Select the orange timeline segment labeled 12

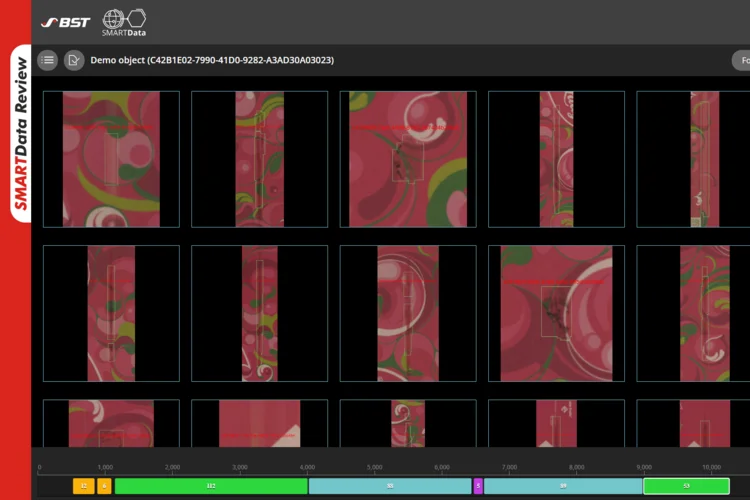84,486
